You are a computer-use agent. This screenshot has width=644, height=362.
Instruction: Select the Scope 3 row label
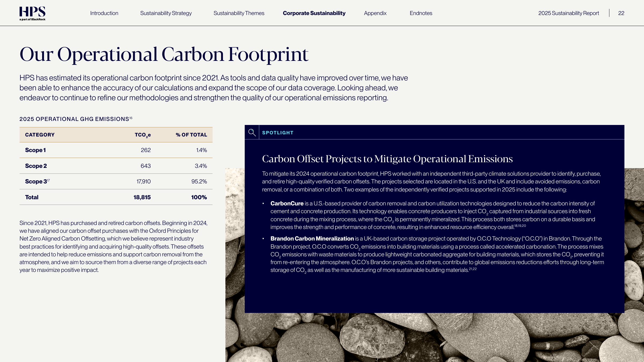coord(36,182)
